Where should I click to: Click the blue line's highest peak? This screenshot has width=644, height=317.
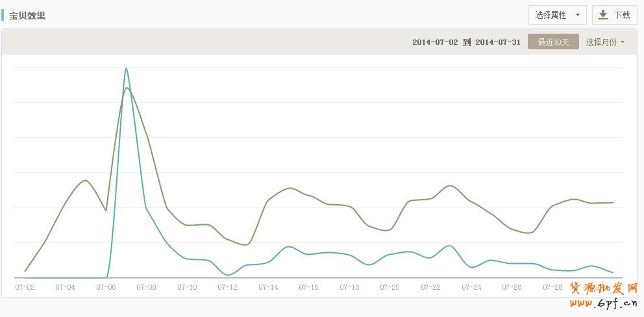126,69
